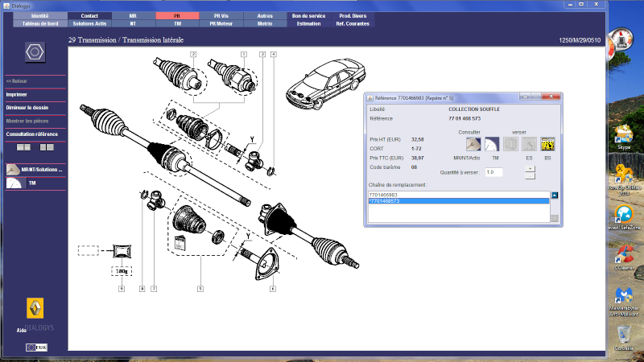Consult MR/NT/Actis wrench icon in Référence dialog
Image resolution: width=644 pixels, height=362 pixels.
tap(473, 144)
